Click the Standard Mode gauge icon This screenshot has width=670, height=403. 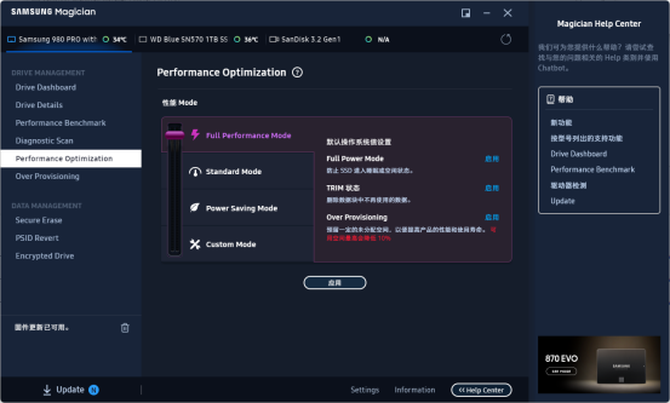(195, 171)
